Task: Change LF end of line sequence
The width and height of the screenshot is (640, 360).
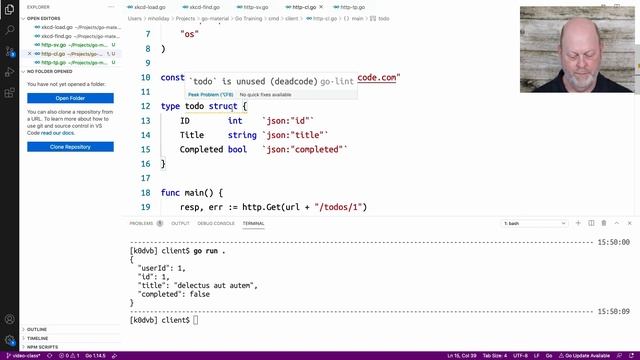Action: pos(537,356)
